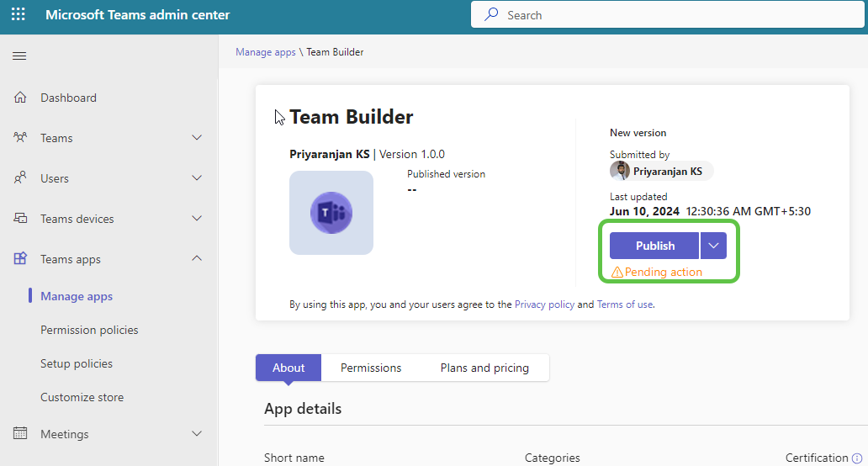Click Priyaranjan KS submitter avatar

(619, 171)
